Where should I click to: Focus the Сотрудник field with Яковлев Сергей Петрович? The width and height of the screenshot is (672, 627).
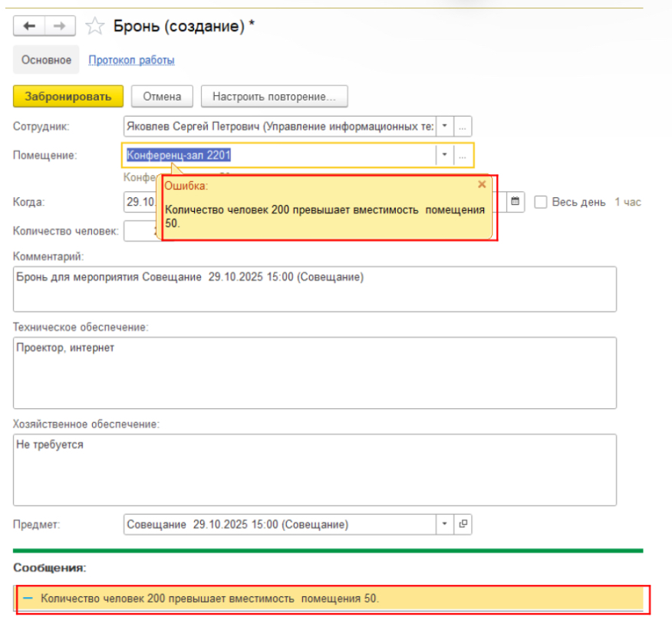[280, 127]
